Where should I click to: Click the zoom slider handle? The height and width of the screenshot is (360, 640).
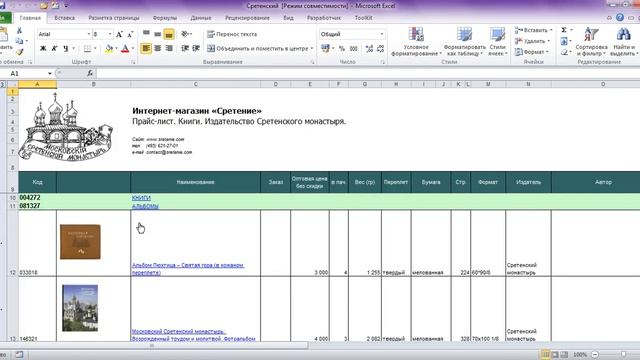623,354
